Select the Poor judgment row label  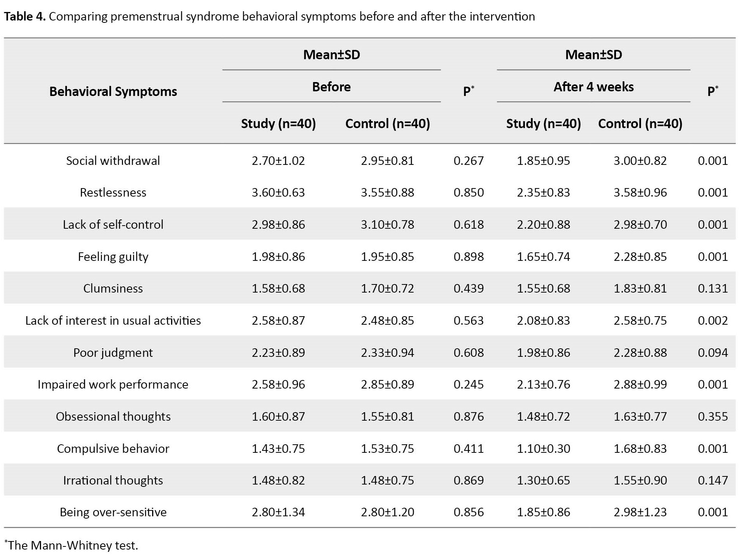113,353
